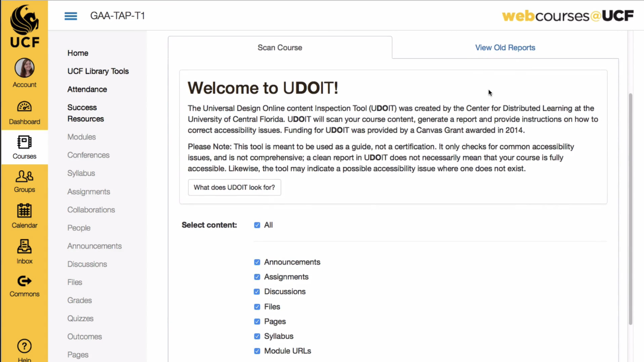644x362 pixels.
Task: Open Discussions in the course navigation
Action: tap(87, 264)
